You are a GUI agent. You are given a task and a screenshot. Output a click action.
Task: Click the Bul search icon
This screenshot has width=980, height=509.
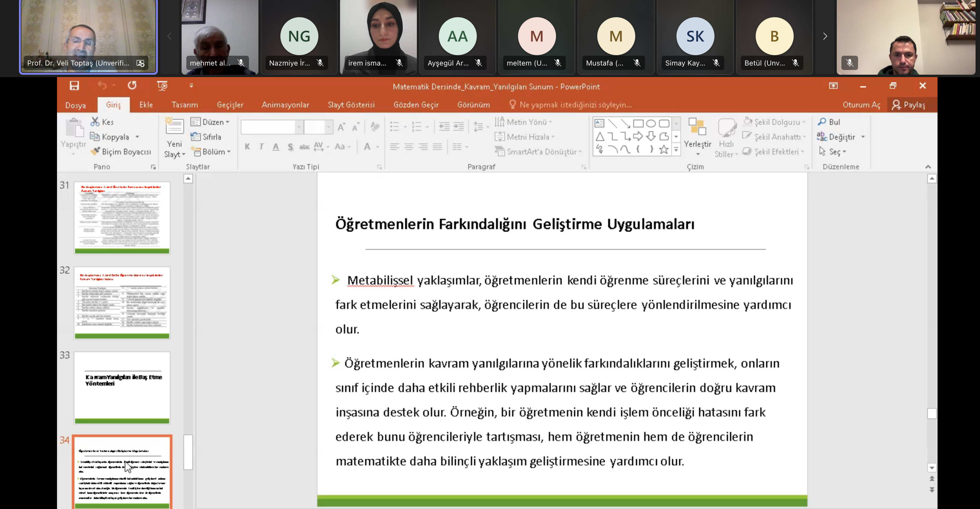[x=822, y=122]
